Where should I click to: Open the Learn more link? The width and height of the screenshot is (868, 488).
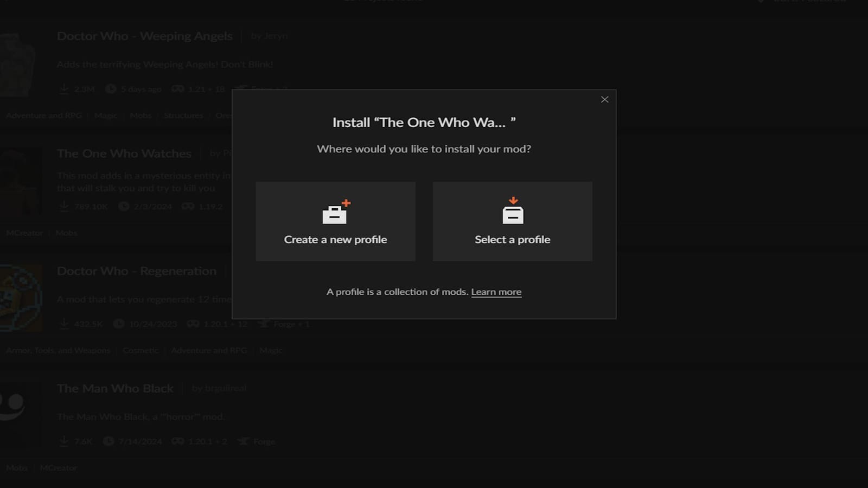coord(496,292)
